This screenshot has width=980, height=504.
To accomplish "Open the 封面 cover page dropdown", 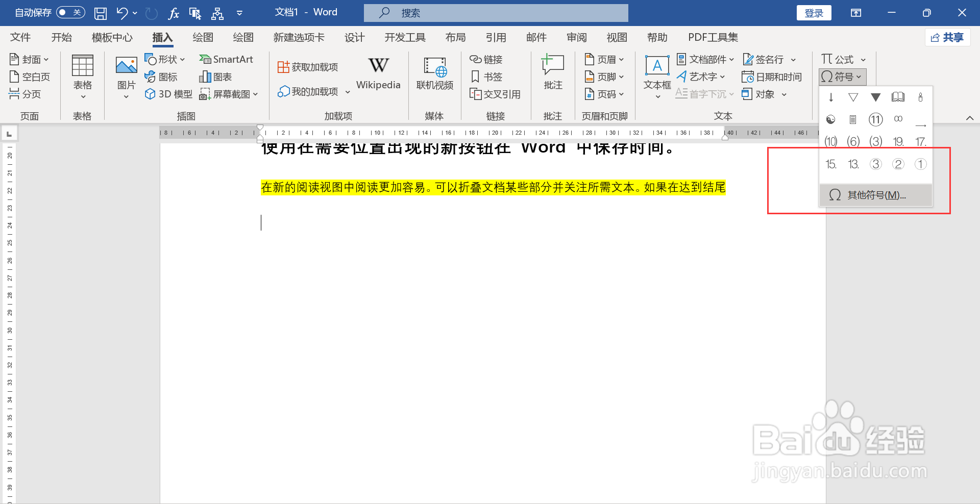I will tap(29, 60).
